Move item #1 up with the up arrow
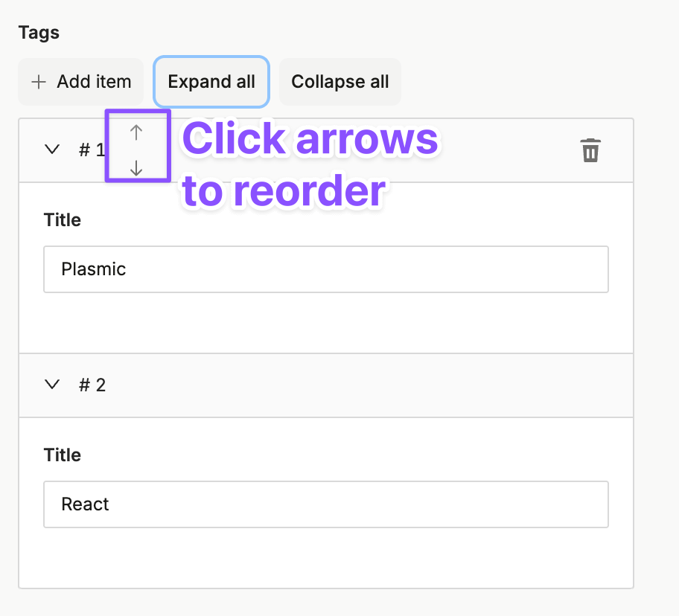Image resolution: width=679 pixels, height=616 pixels. (136, 132)
